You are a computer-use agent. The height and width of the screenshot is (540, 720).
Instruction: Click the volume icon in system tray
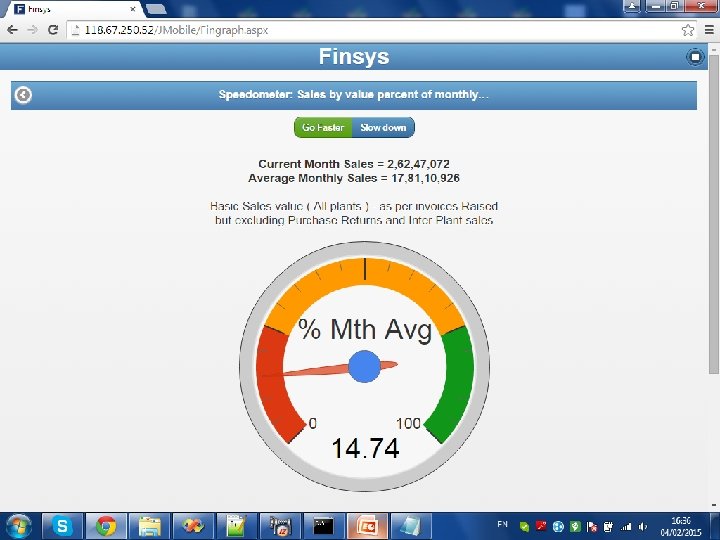click(x=643, y=527)
